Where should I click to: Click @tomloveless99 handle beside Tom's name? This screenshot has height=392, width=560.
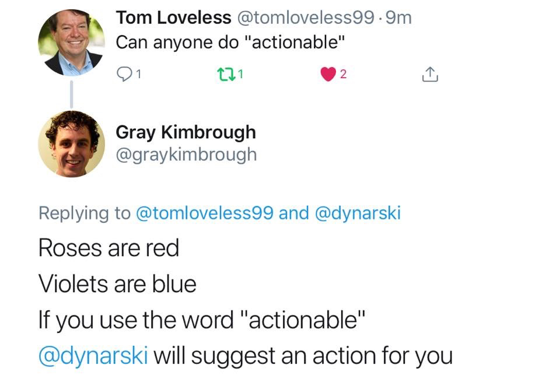305,18
